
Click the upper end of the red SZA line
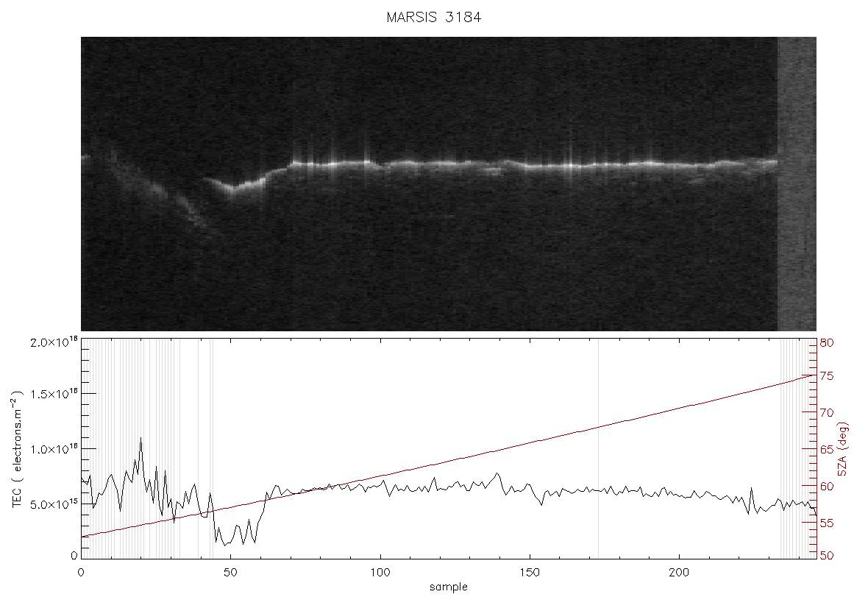pyautogui.click(x=814, y=375)
